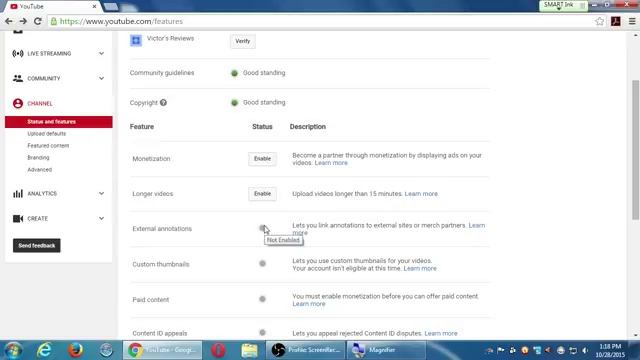The width and height of the screenshot is (640, 360).
Task: Click the Custom thumbnails gray status dot
Action: 262,264
